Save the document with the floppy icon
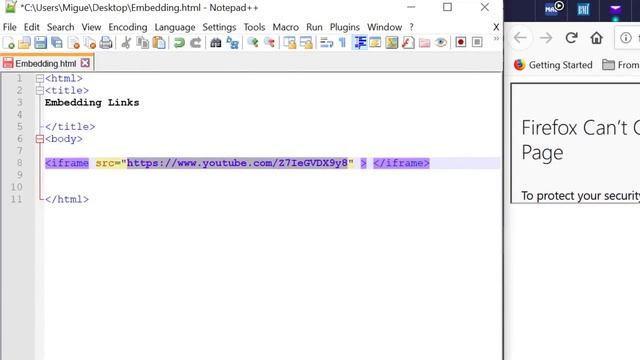 [40, 42]
